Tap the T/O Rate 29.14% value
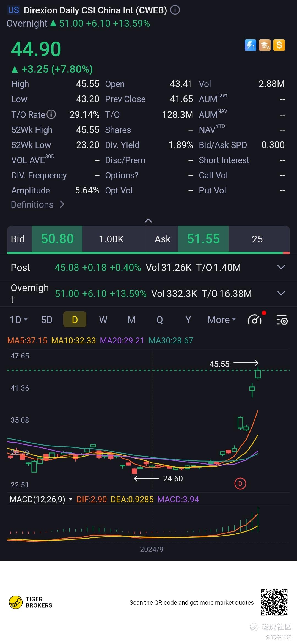Viewport: 297px width, 644px height. [84, 114]
